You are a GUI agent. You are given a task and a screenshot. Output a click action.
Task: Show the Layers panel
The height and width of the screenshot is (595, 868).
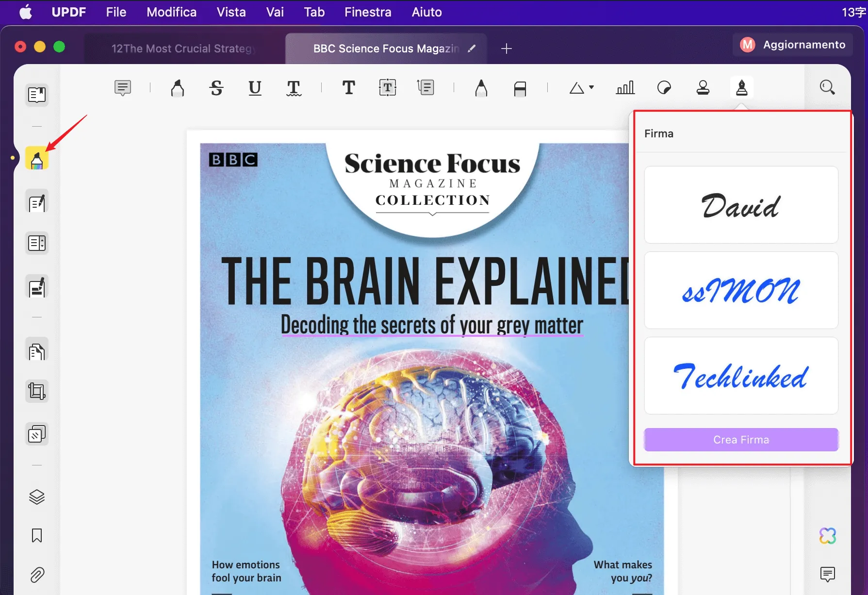click(x=37, y=497)
